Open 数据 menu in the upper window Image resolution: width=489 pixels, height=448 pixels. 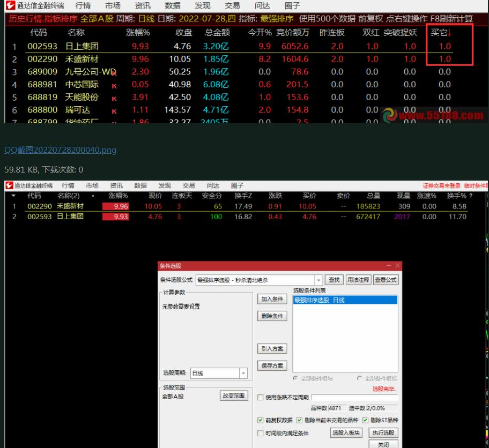click(x=173, y=5)
